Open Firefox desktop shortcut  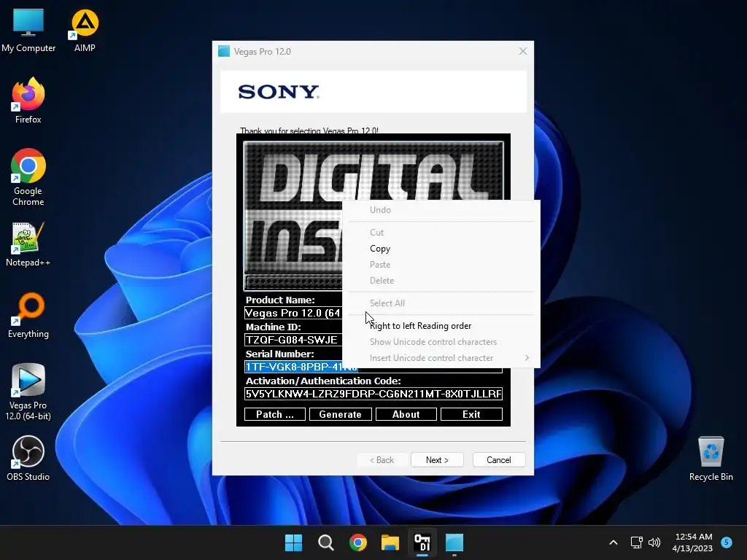(28, 101)
